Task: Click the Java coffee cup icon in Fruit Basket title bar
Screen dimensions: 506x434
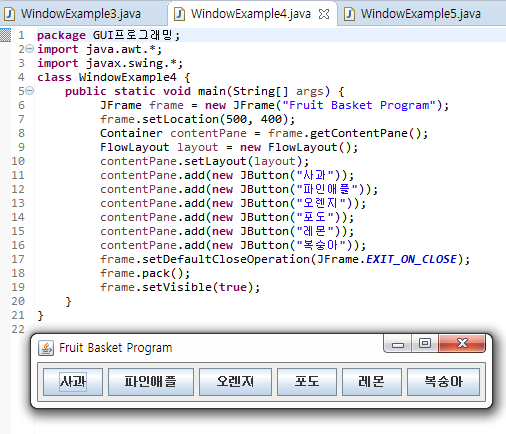Action: pos(46,348)
